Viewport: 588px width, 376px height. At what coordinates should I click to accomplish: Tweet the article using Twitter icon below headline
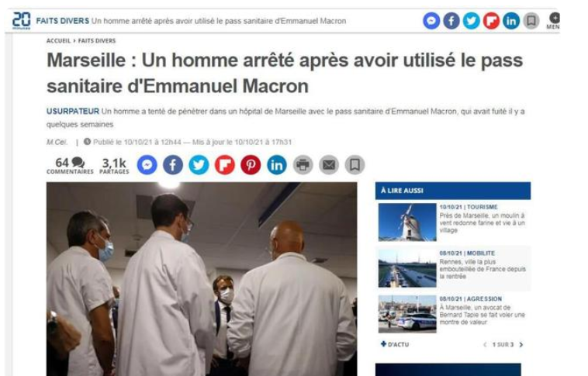[x=199, y=165]
